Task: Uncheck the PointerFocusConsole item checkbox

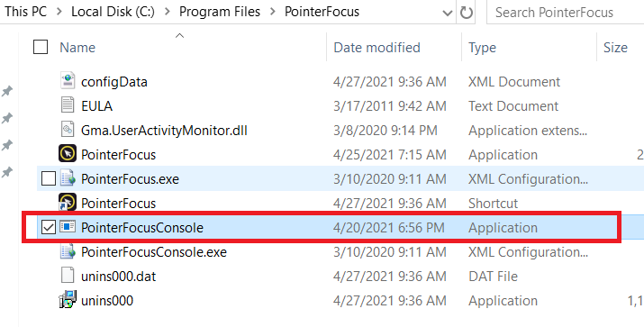Action: (49, 227)
